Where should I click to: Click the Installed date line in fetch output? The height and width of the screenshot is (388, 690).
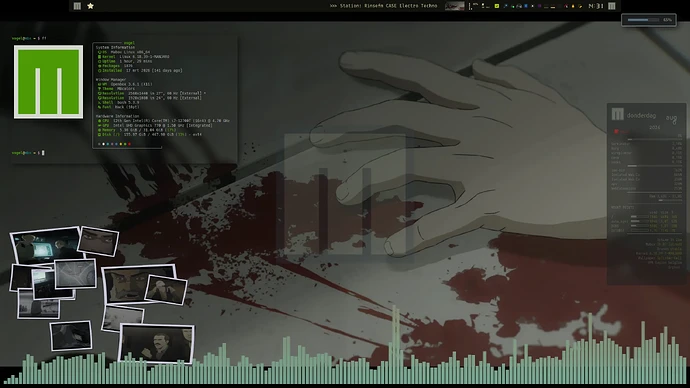pos(140,70)
